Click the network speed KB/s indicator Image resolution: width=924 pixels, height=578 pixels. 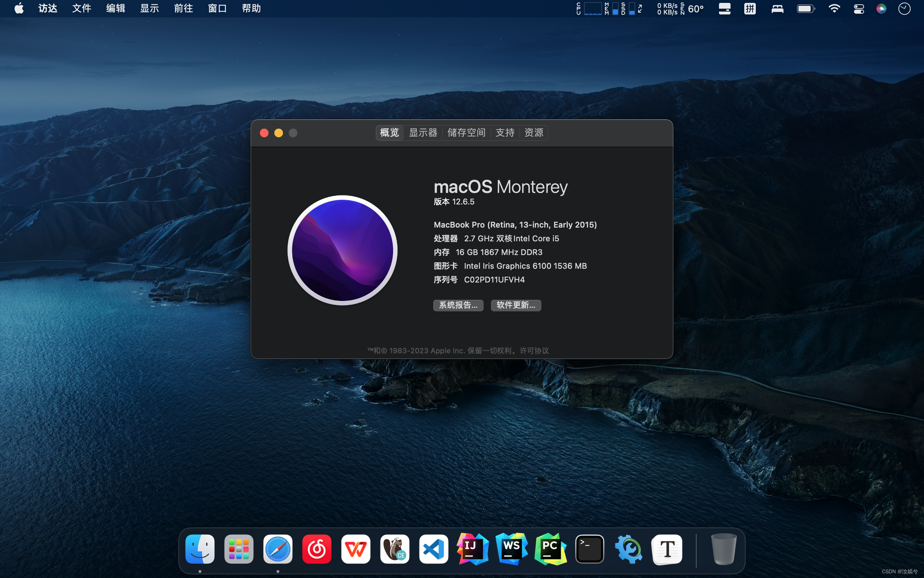[x=667, y=8]
